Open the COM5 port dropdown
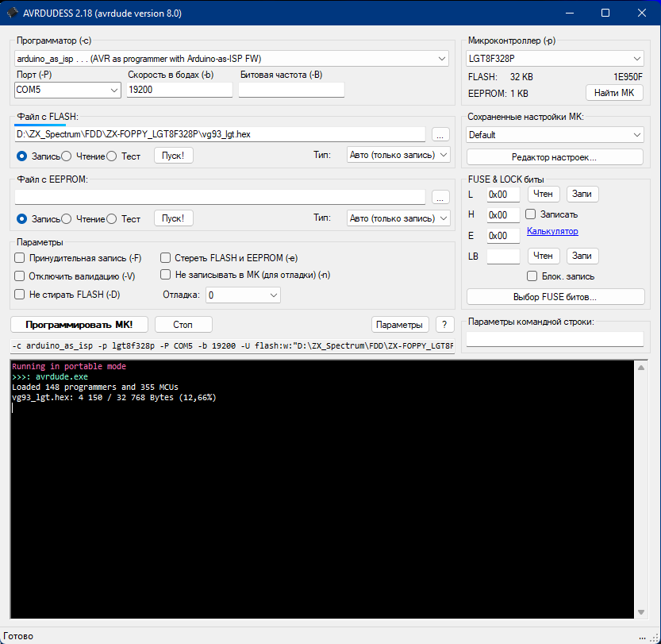The height and width of the screenshot is (644, 661). click(x=67, y=90)
